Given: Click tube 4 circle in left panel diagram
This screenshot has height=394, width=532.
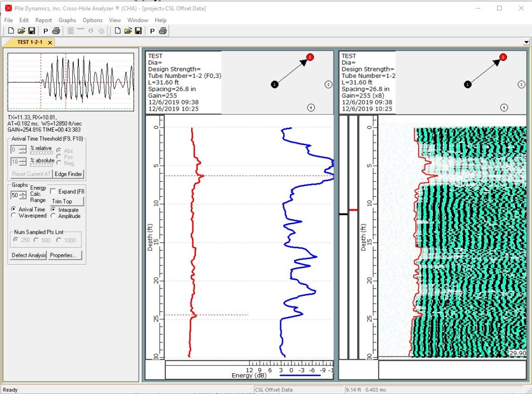Looking at the screenshot, I should pyautogui.click(x=311, y=107).
